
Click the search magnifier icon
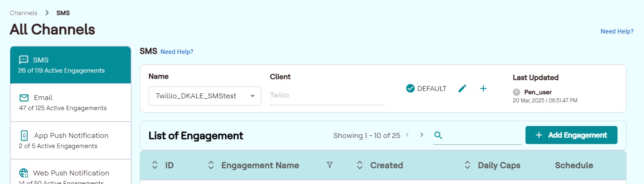pyautogui.click(x=438, y=135)
